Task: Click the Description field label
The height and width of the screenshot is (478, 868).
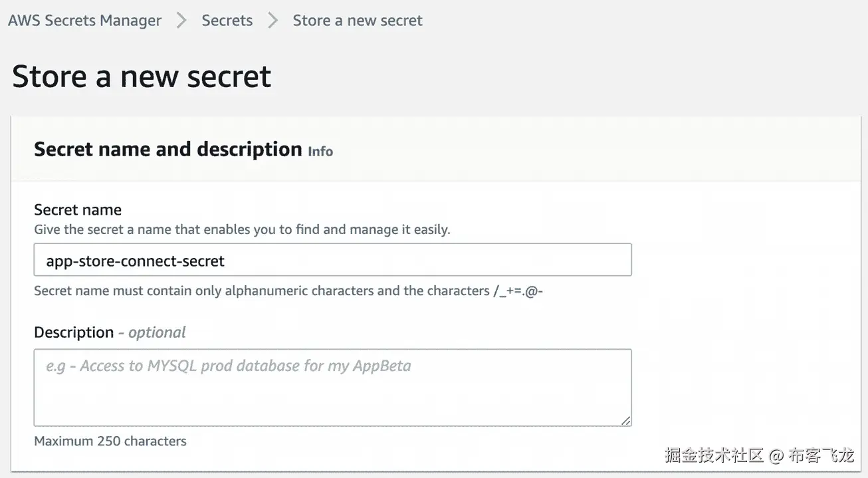Action: coord(74,332)
